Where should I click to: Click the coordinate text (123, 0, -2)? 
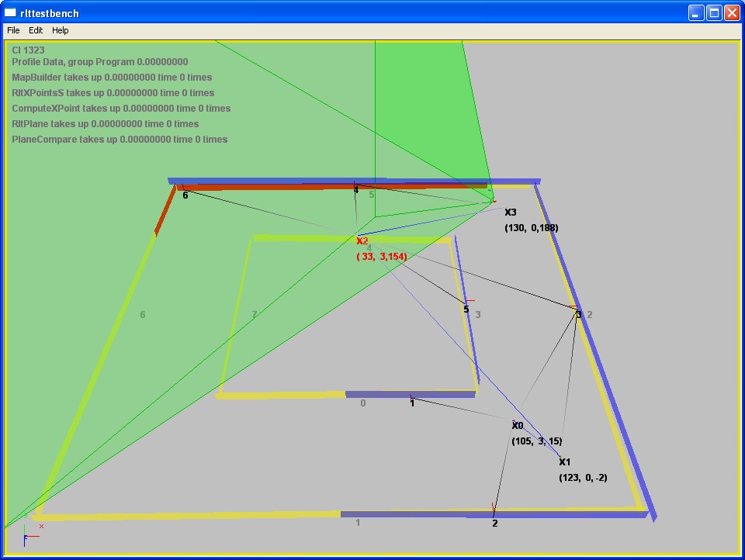[582, 478]
